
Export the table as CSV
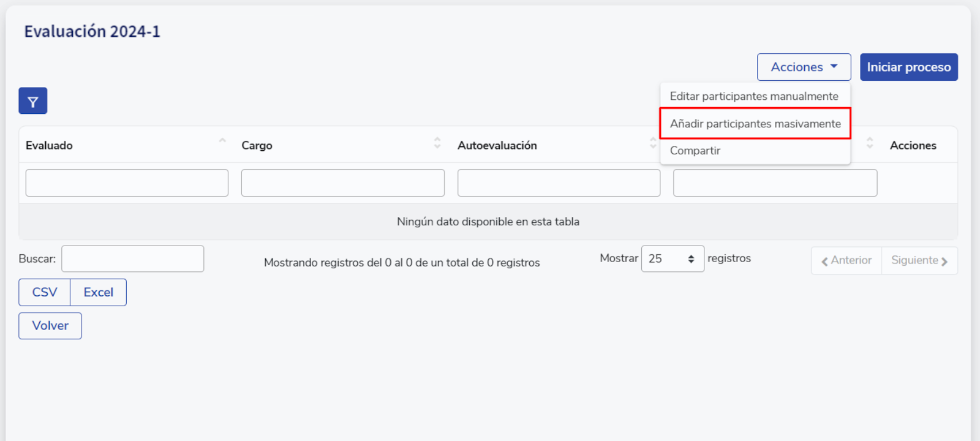(45, 293)
